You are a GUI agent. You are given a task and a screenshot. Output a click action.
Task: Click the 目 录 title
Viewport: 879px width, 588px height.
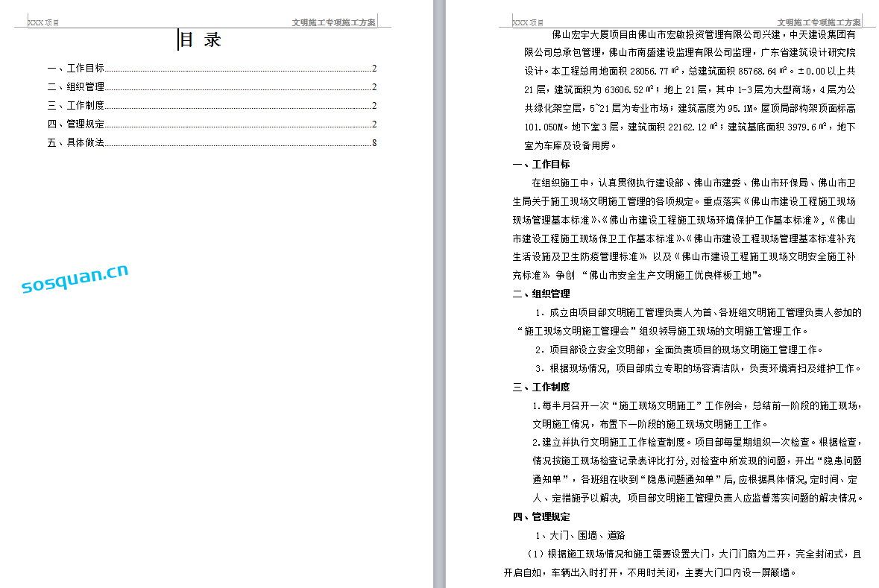pyautogui.click(x=200, y=39)
